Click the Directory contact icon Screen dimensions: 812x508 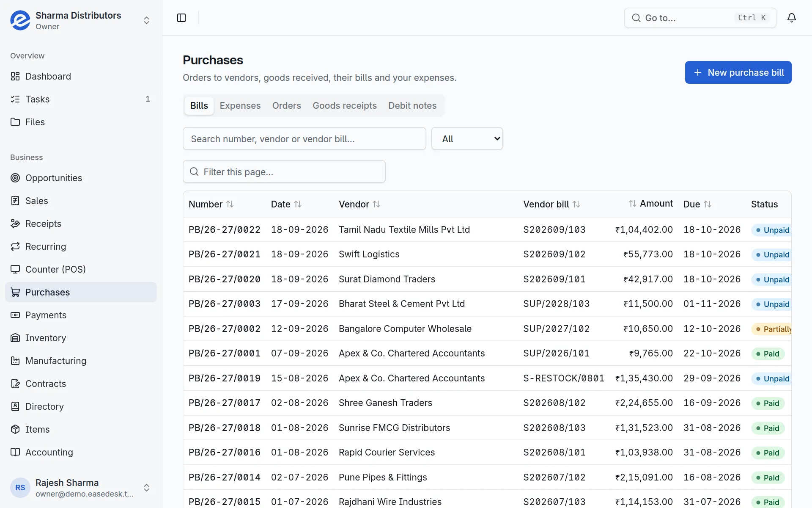click(x=15, y=406)
